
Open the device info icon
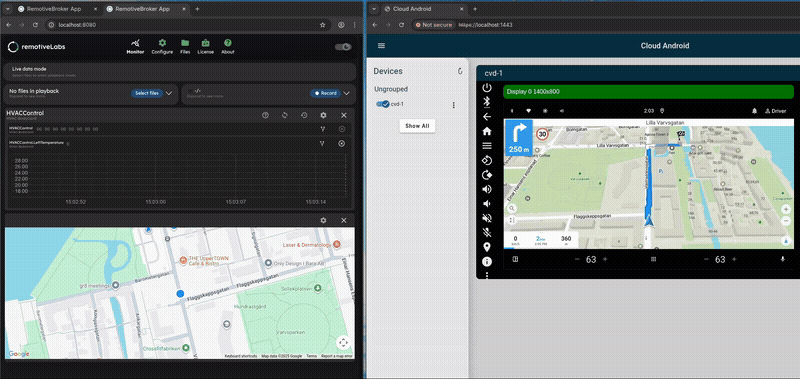pyautogui.click(x=487, y=262)
